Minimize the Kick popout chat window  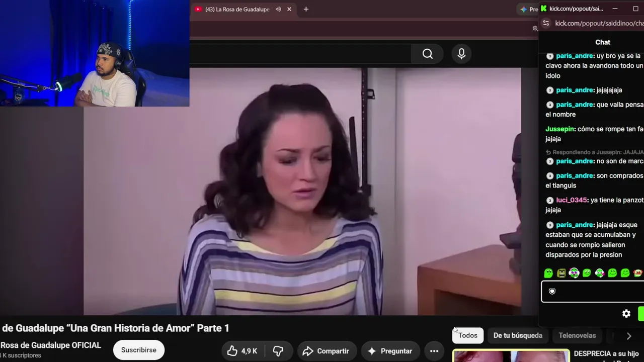(615, 9)
